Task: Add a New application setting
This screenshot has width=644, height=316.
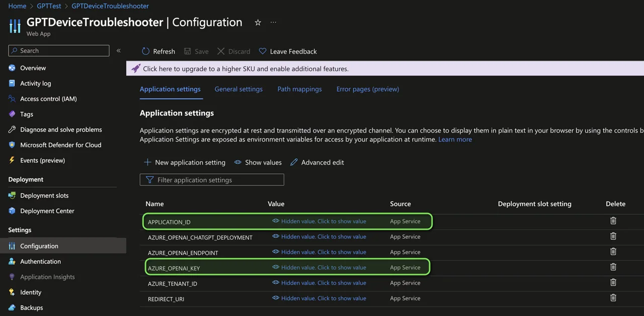Action: point(185,163)
